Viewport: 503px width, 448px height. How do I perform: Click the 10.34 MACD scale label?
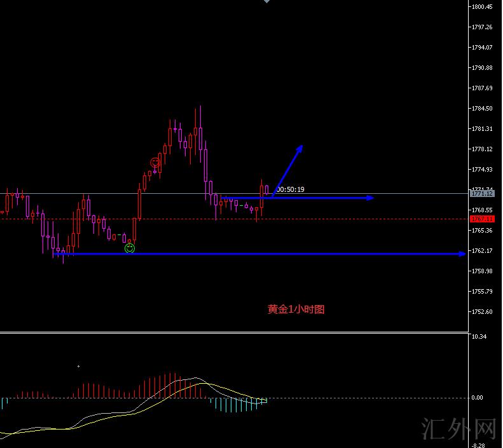tap(479, 337)
